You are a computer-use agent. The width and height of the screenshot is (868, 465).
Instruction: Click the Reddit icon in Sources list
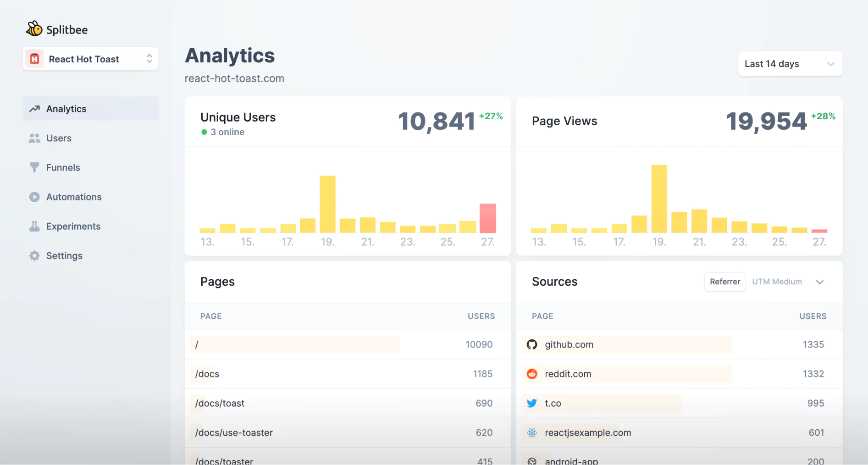pyautogui.click(x=532, y=374)
